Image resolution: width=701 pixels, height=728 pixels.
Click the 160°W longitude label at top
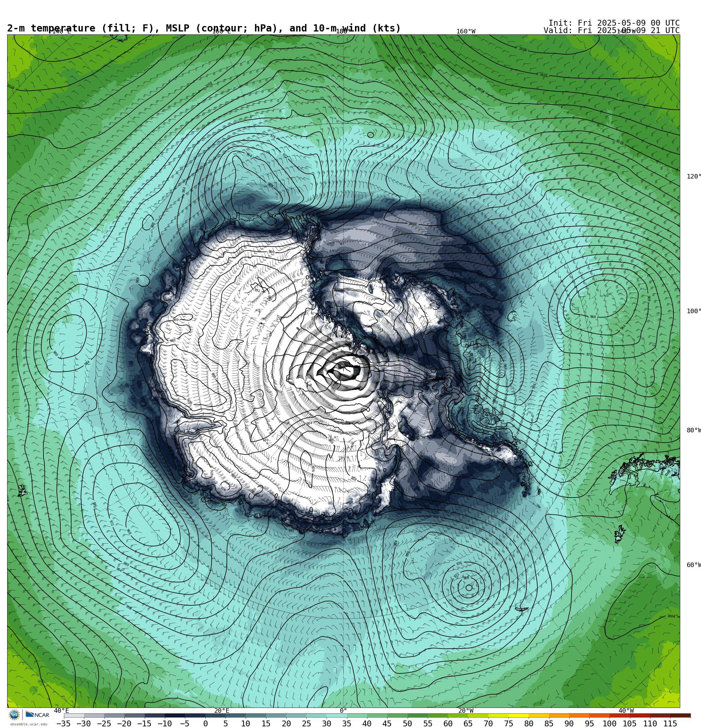click(466, 31)
